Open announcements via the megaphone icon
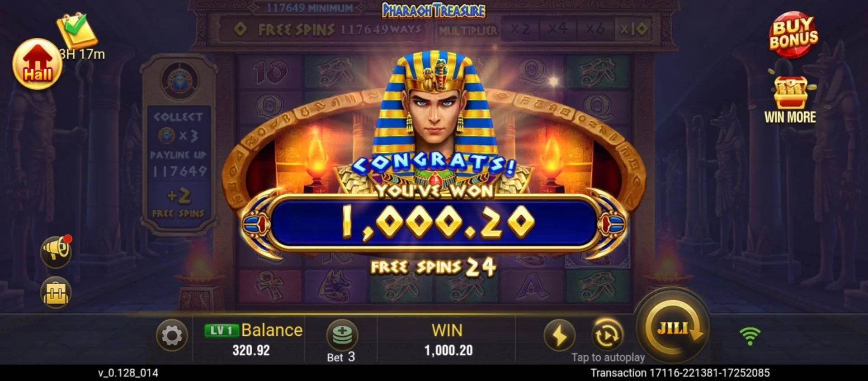The width and height of the screenshot is (868, 381). (56, 250)
